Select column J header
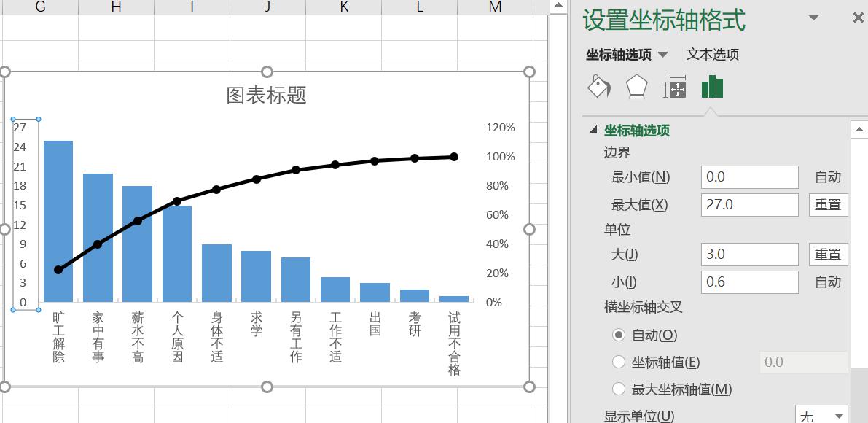The image size is (868, 423). (x=268, y=7)
